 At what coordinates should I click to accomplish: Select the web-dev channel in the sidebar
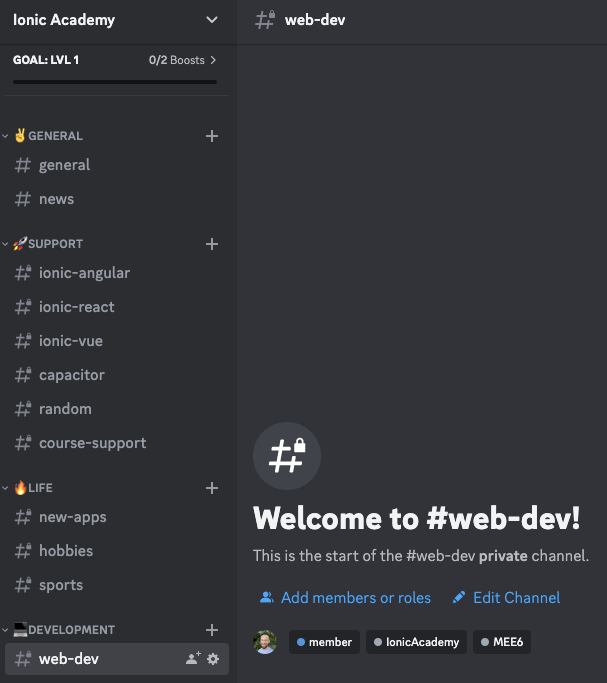117,659
